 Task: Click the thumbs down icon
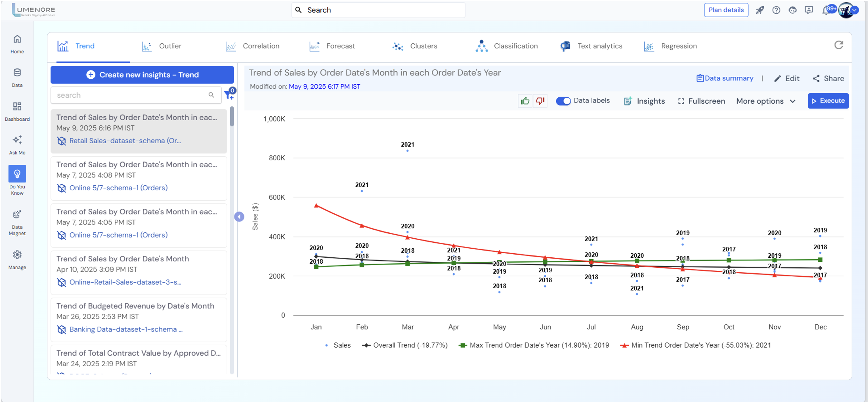pos(540,101)
